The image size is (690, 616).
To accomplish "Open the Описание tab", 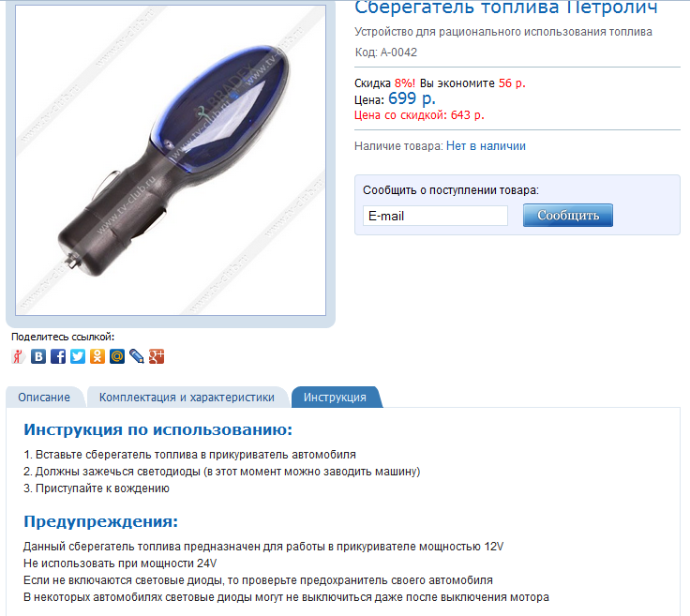I will pos(44,398).
